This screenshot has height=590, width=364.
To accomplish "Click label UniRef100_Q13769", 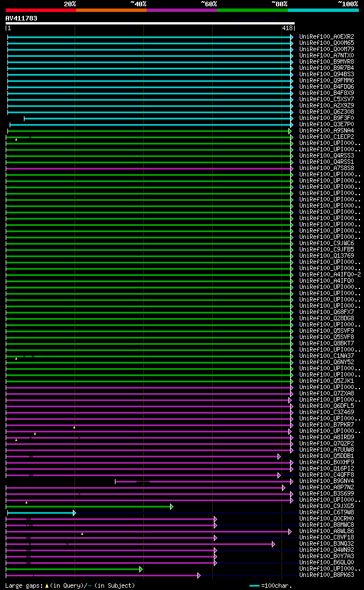I will click(326, 256).
